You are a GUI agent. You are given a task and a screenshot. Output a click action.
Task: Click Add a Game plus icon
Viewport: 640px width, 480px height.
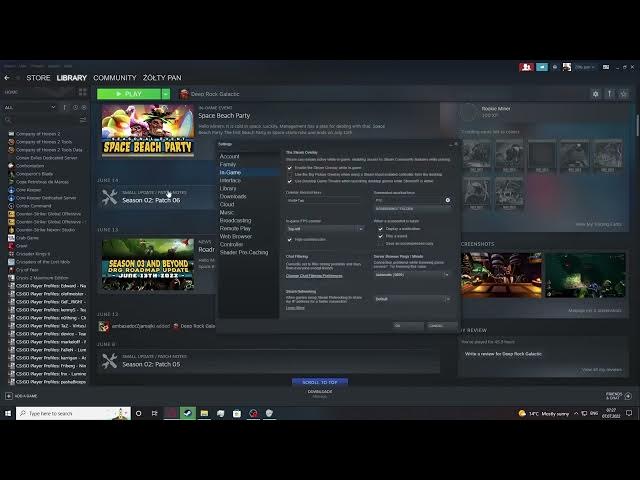coord(9,396)
